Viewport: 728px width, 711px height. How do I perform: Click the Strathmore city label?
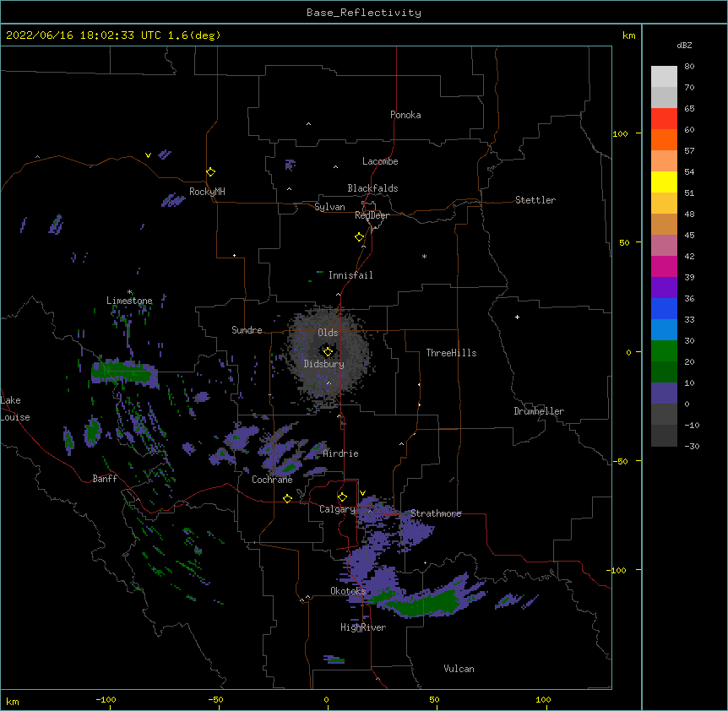436,513
